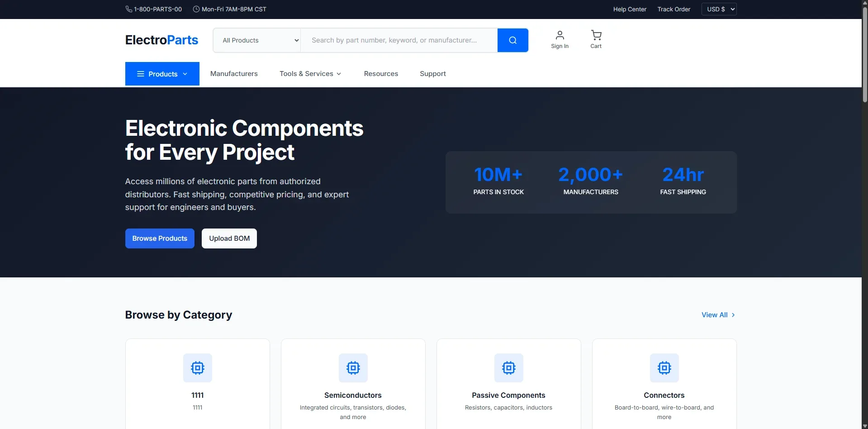Click the phone icon next to 1-800-PARTS-00
Viewport: 868px width, 429px height.
[129, 9]
